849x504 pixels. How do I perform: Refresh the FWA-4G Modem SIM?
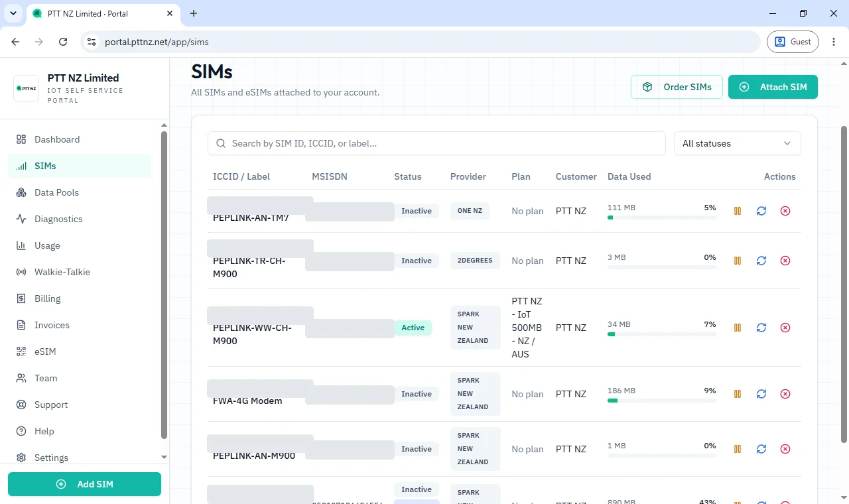coord(761,394)
